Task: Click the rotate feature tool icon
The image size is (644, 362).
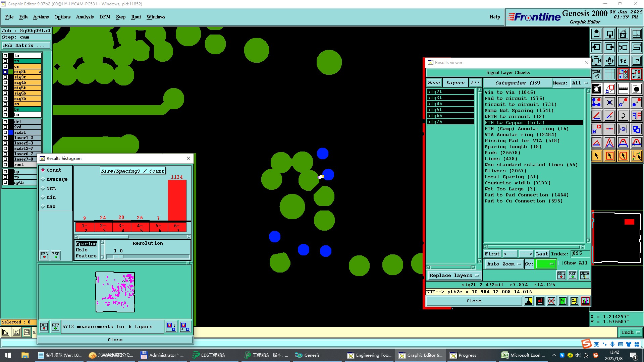Action: (x=623, y=116)
